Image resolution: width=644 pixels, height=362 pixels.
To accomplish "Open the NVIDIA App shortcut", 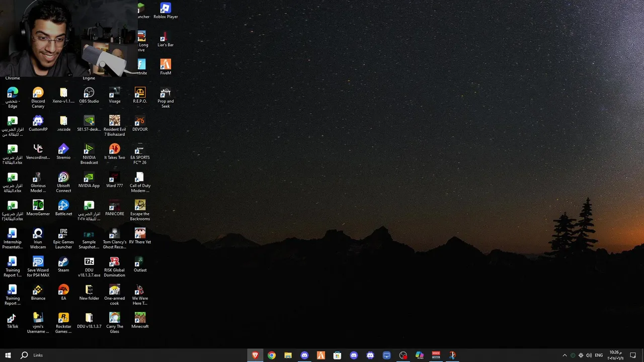I will [89, 180].
